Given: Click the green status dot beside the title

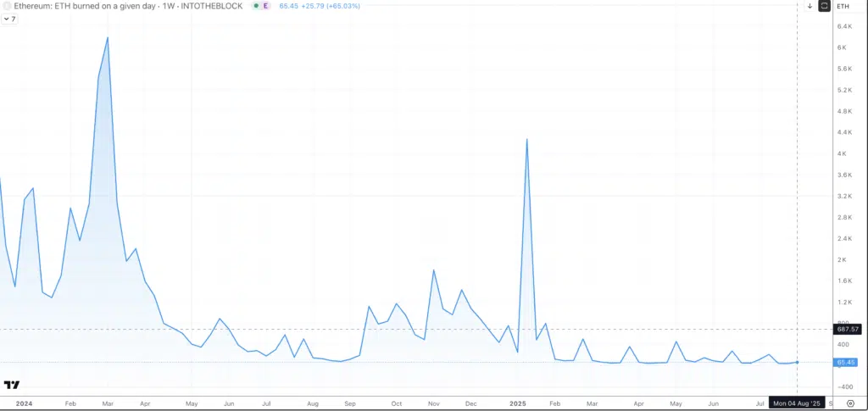Looking at the screenshot, I should [255, 6].
